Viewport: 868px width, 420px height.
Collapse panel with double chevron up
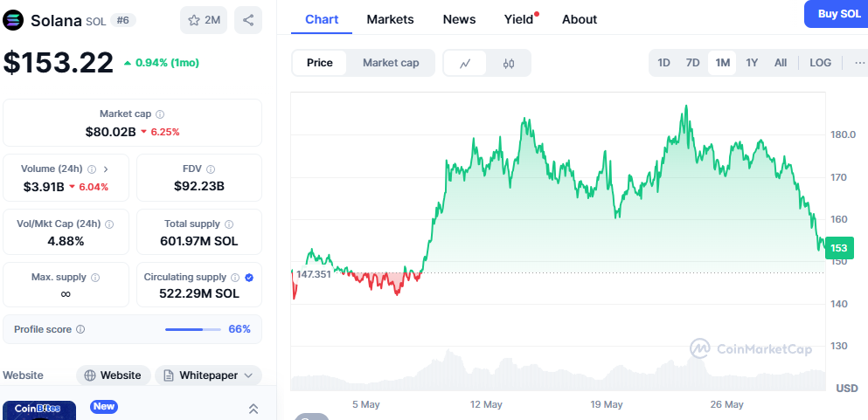(253, 409)
